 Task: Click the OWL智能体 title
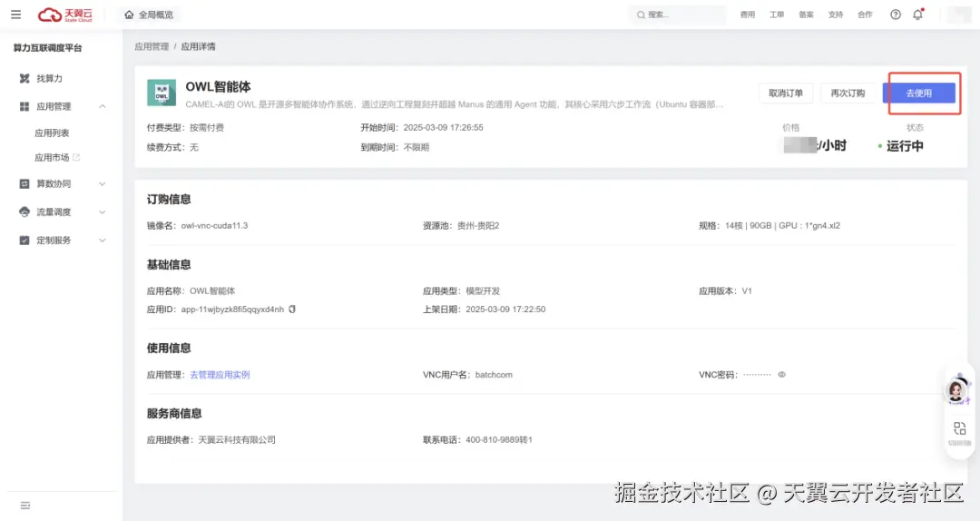tap(218, 87)
